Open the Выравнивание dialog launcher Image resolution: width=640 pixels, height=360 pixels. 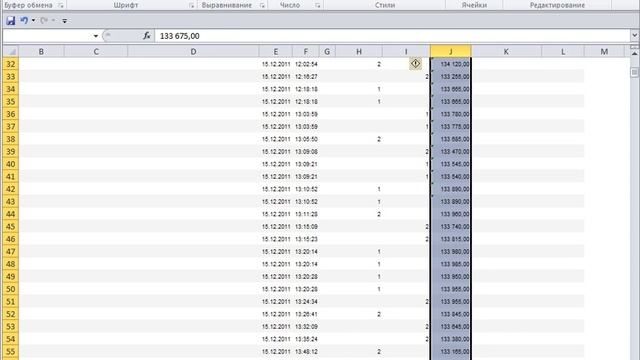[x=262, y=5]
